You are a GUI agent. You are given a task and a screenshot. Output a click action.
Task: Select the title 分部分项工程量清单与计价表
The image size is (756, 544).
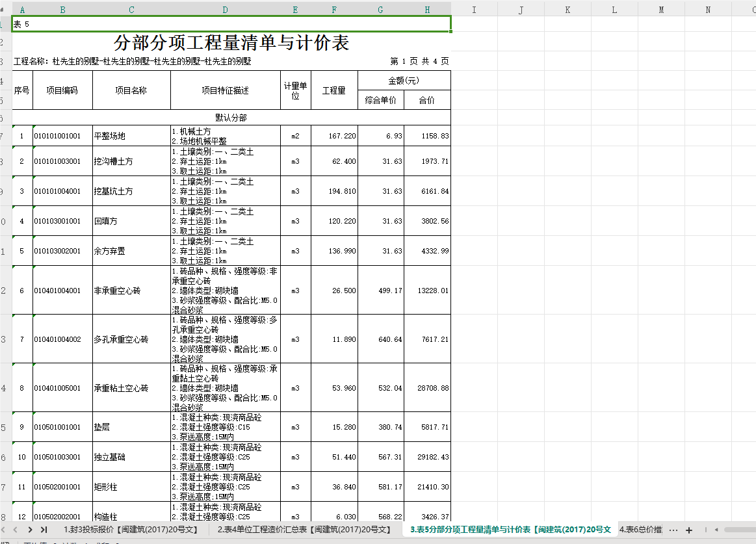tap(231, 42)
